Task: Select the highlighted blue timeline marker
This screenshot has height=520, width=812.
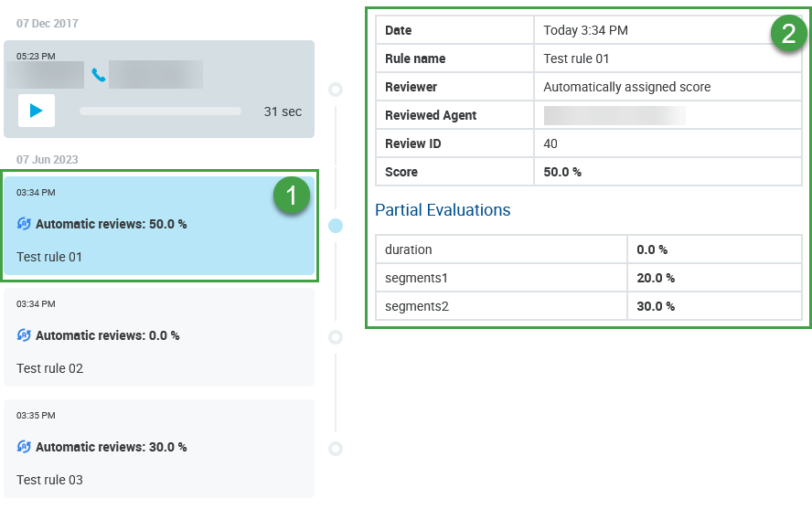Action: pyautogui.click(x=336, y=226)
